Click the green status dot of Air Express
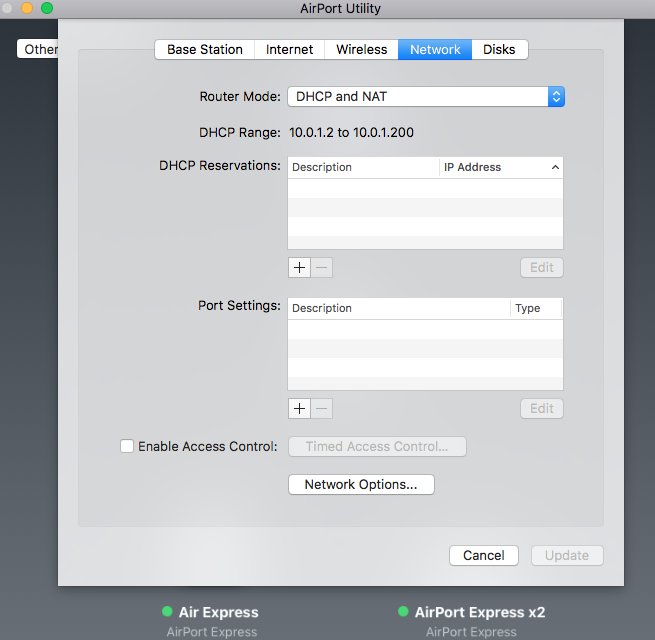 click(167, 612)
